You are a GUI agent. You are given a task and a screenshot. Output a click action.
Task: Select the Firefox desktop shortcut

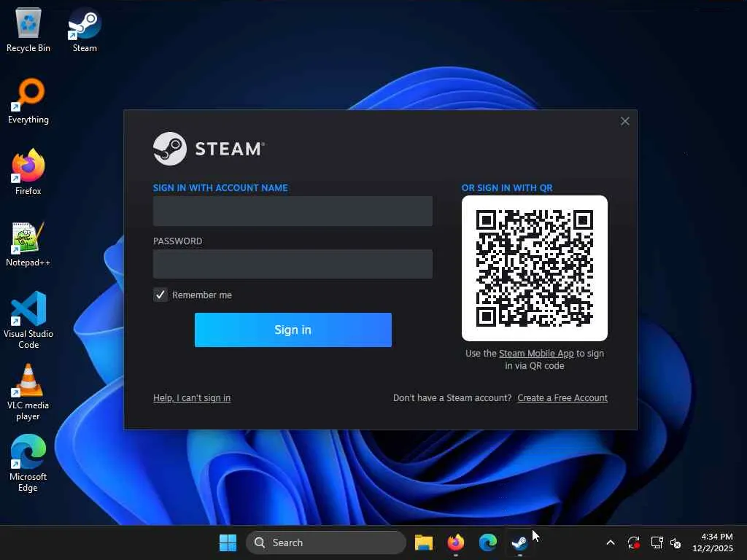point(28,172)
